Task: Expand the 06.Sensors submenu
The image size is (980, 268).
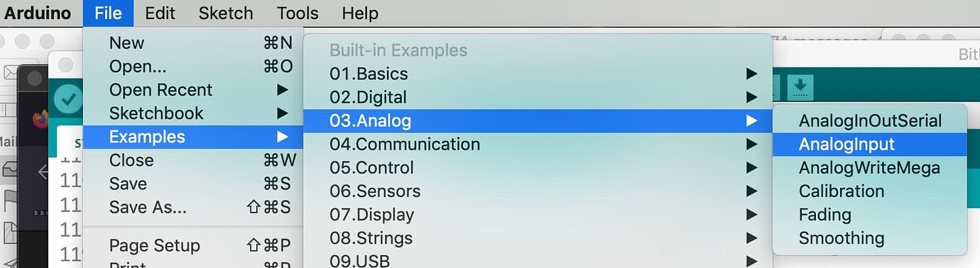Action: tap(538, 191)
